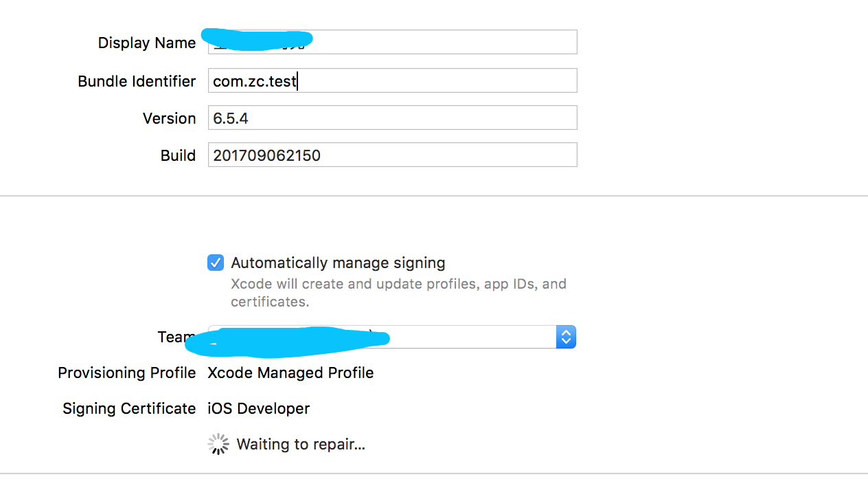Click the Build field showing 201709062150
868x488 pixels.
392,155
